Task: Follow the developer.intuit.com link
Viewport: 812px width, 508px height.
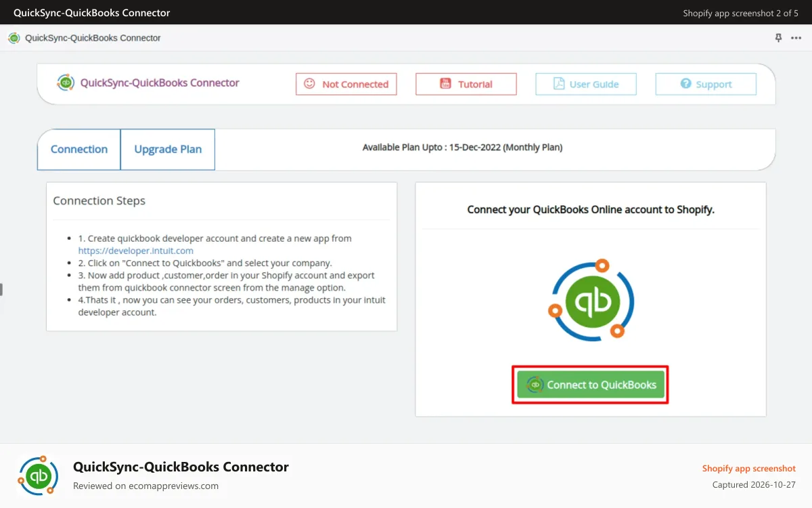Action: [x=136, y=251]
